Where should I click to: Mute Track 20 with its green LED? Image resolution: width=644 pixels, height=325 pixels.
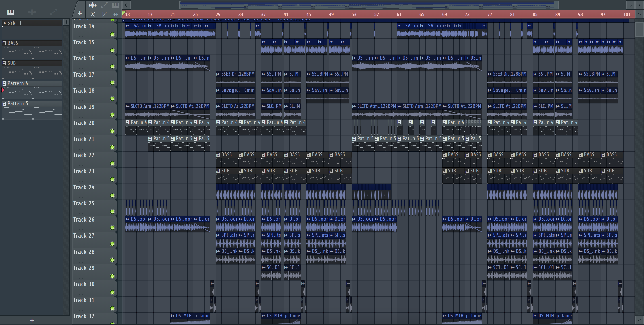tap(112, 131)
